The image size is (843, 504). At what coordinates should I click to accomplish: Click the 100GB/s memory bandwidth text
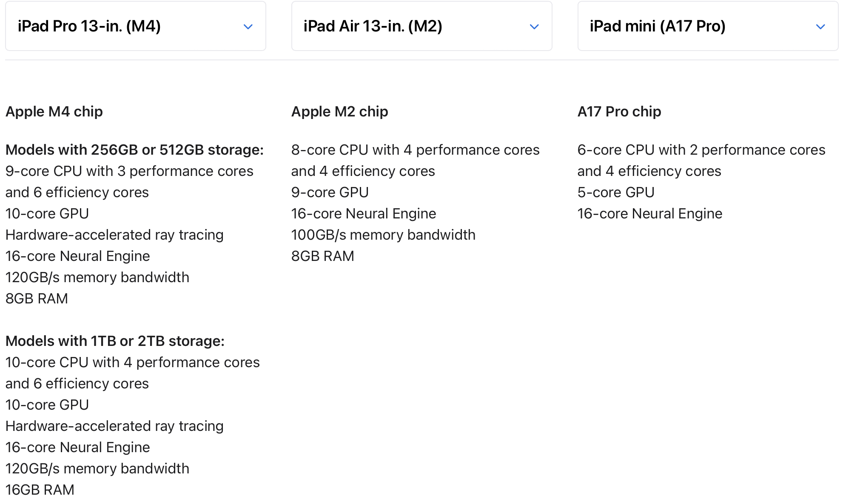(383, 235)
